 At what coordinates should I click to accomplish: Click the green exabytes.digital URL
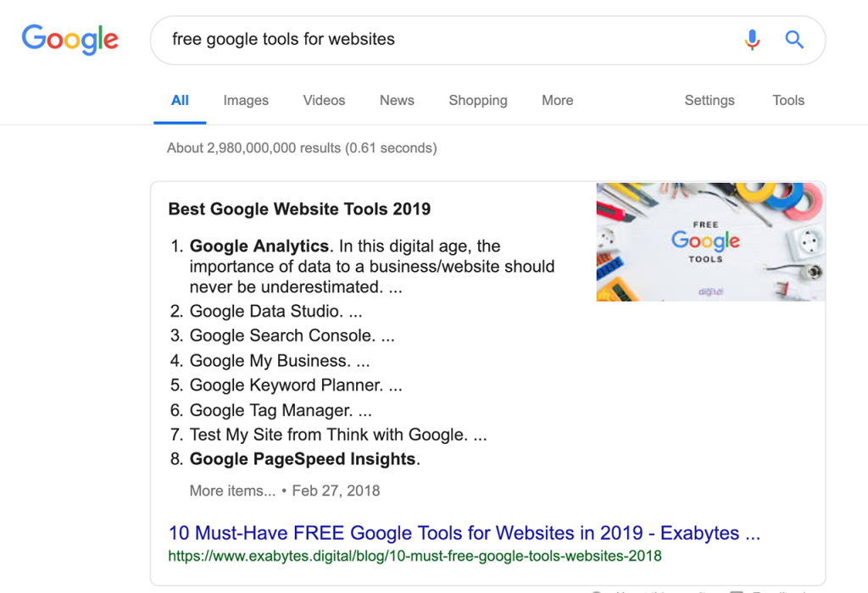[x=415, y=557]
